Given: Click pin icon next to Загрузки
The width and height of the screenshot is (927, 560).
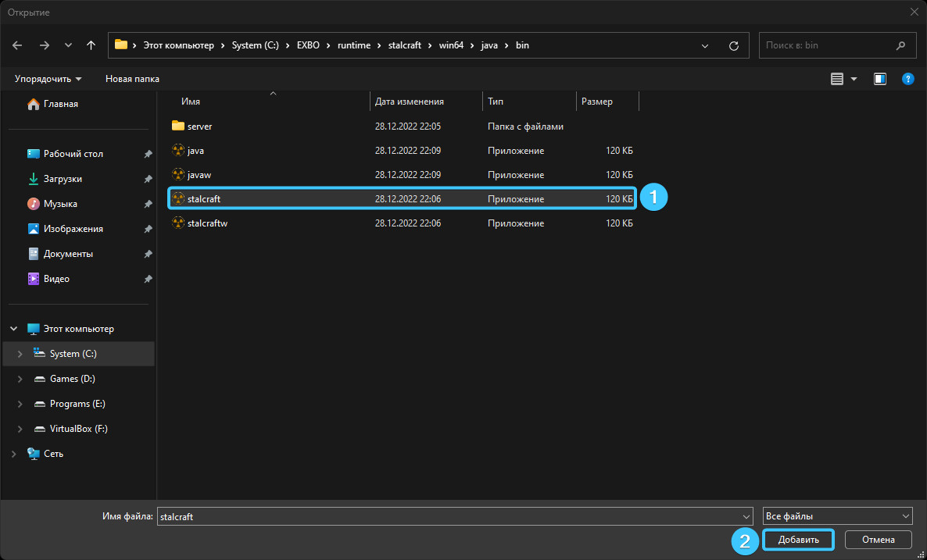Looking at the screenshot, I should tap(148, 179).
